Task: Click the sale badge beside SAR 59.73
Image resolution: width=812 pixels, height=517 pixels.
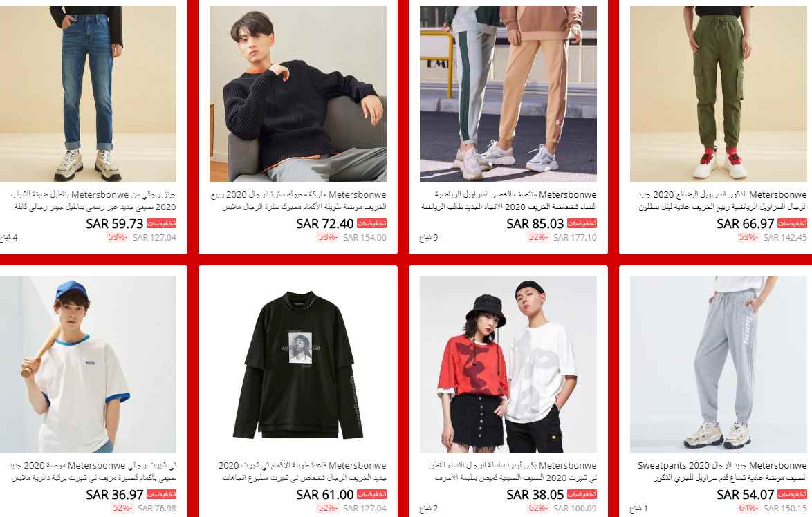Action: pos(162,223)
